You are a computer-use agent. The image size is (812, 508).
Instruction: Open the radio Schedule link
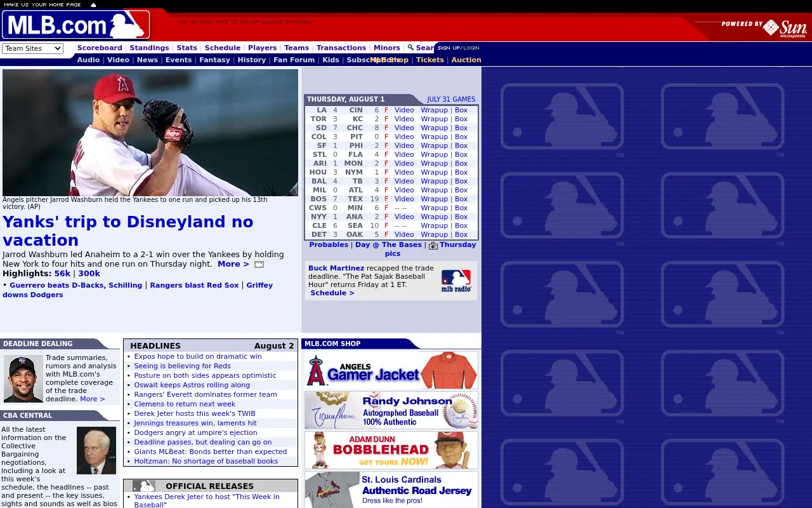[332, 293]
